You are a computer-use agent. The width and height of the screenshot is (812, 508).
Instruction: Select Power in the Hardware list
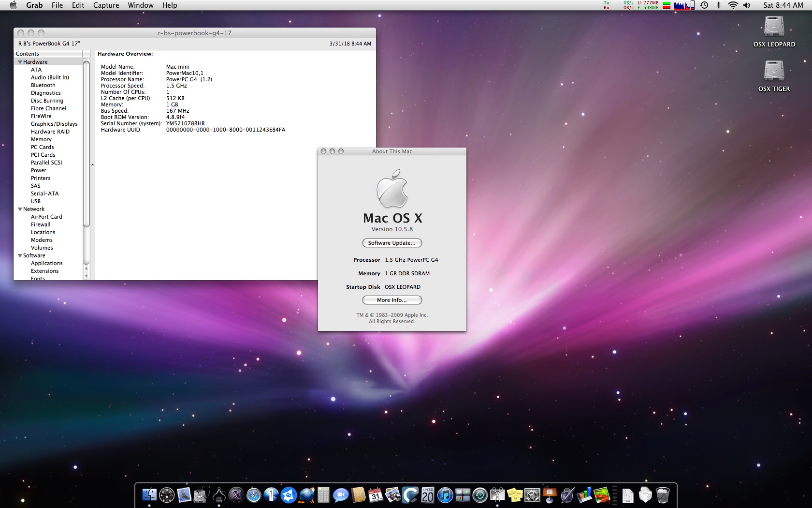click(39, 170)
